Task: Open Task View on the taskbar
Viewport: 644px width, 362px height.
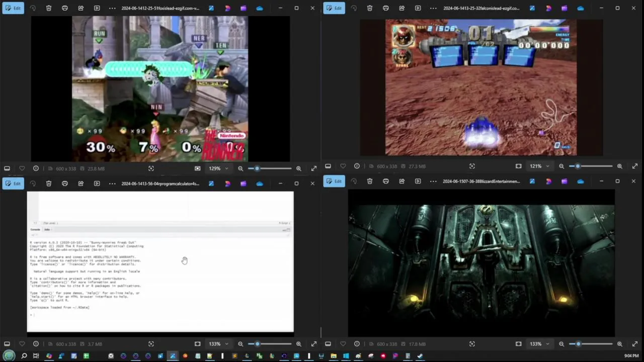Action: (x=36, y=356)
